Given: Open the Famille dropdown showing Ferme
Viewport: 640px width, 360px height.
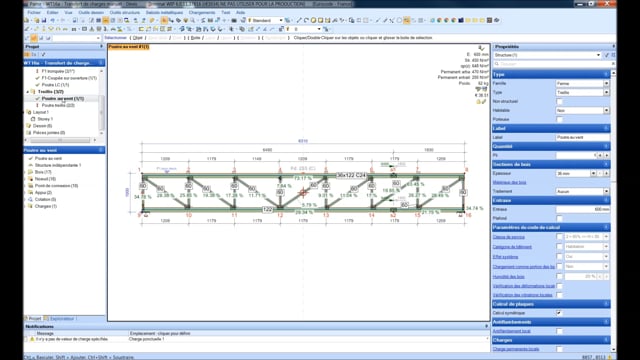Looking at the screenshot, I should pos(582,83).
